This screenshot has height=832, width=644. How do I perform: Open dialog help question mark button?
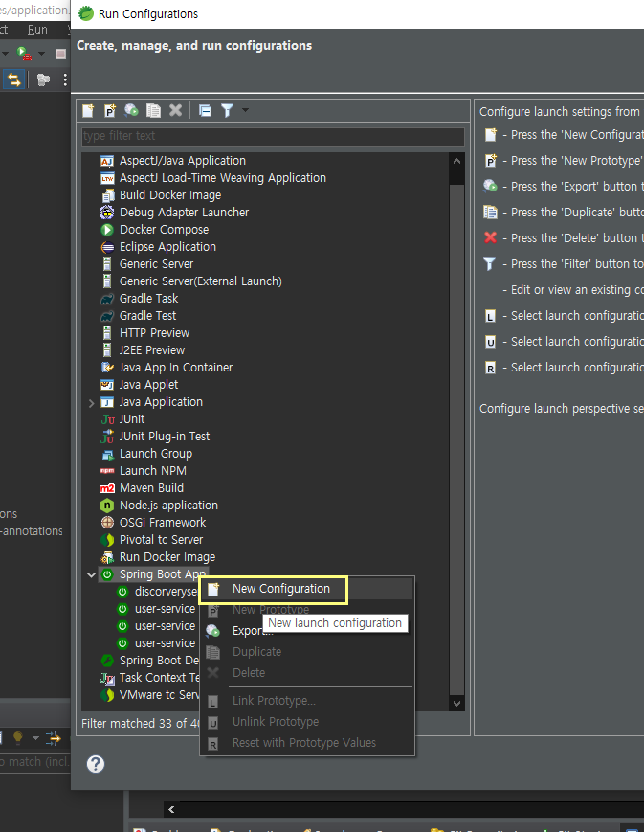tap(96, 764)
